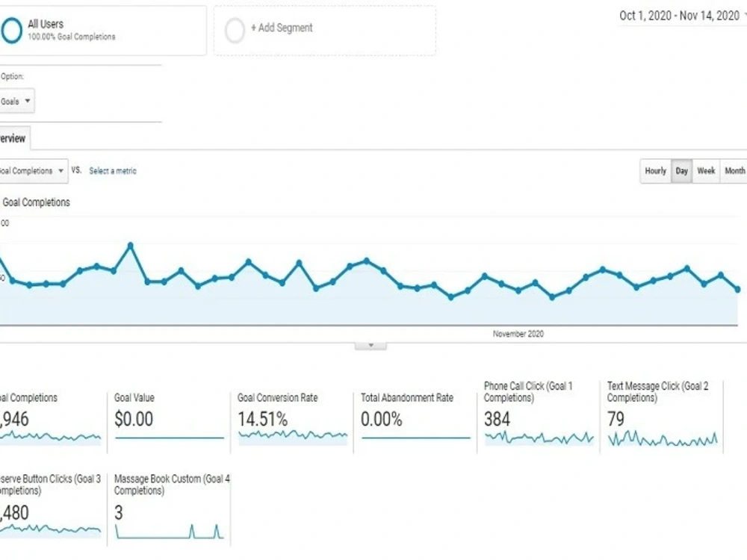
Task: Collapse the chart using the bottom arrow handle
Action: pos(371,346)
